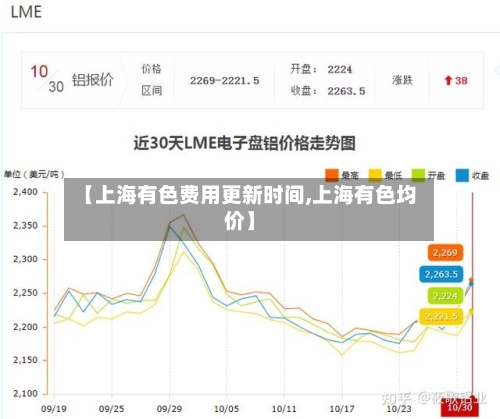Click the yellow 最低 legend swatch

tap(375, 175)
